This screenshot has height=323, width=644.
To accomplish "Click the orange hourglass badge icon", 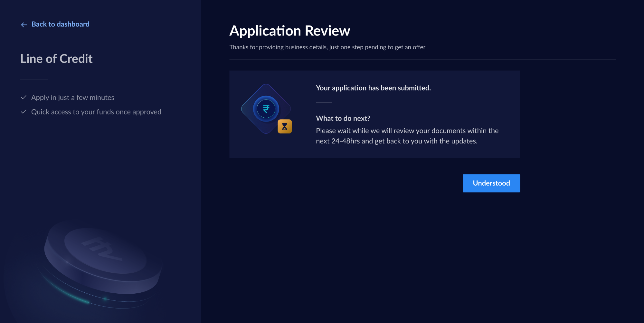I will [x=285, y=126].
